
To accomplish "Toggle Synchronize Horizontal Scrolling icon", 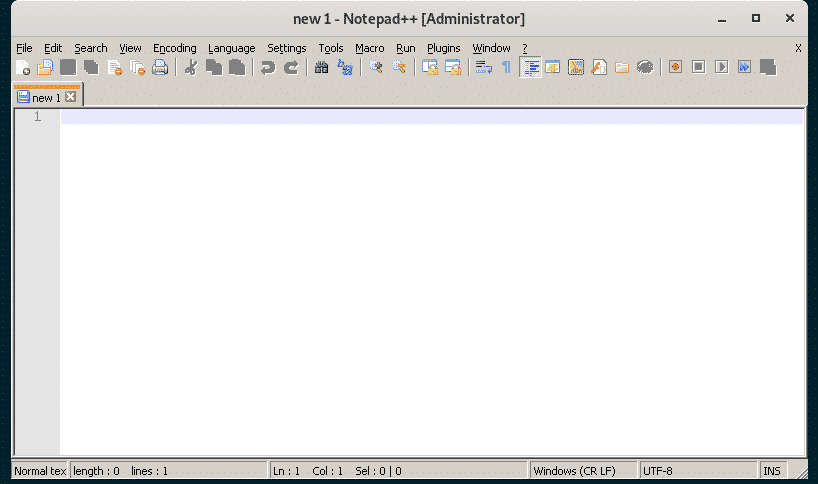I will click(452, 67).
